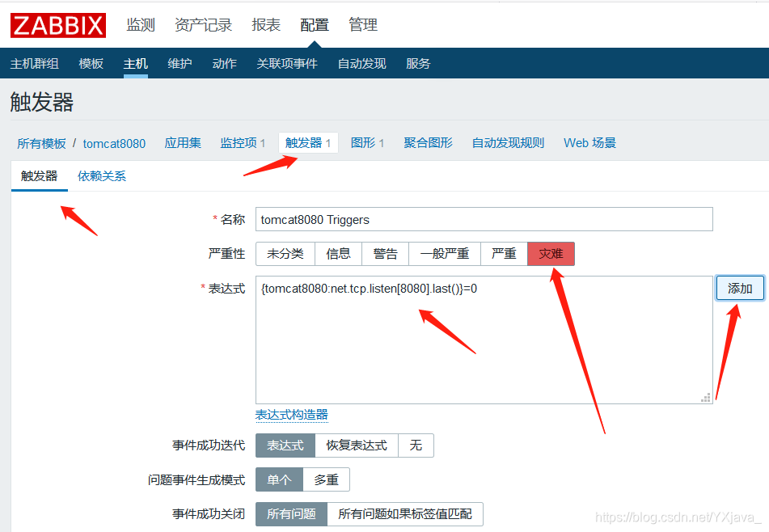The image size is (769, 532).
Task: Click the ZABBIX logo
Action: click(58, 26)
